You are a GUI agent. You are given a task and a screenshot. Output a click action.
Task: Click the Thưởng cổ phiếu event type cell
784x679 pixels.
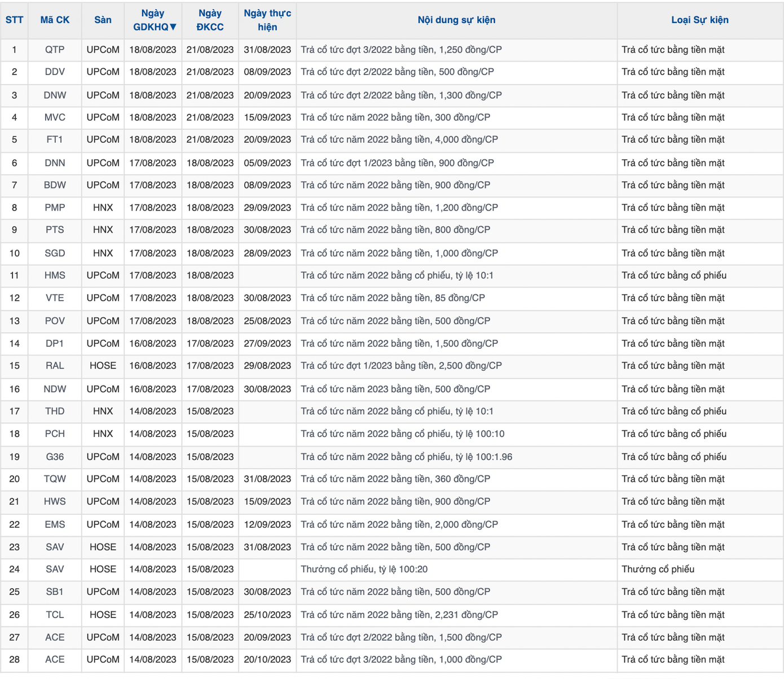(658, 569)
